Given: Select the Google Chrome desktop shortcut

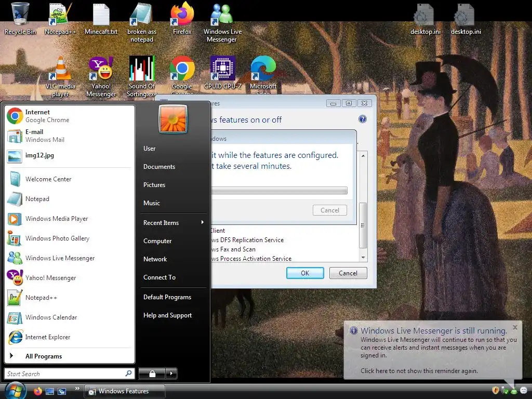Looking at the screenshot, I should tap(182, 75).
